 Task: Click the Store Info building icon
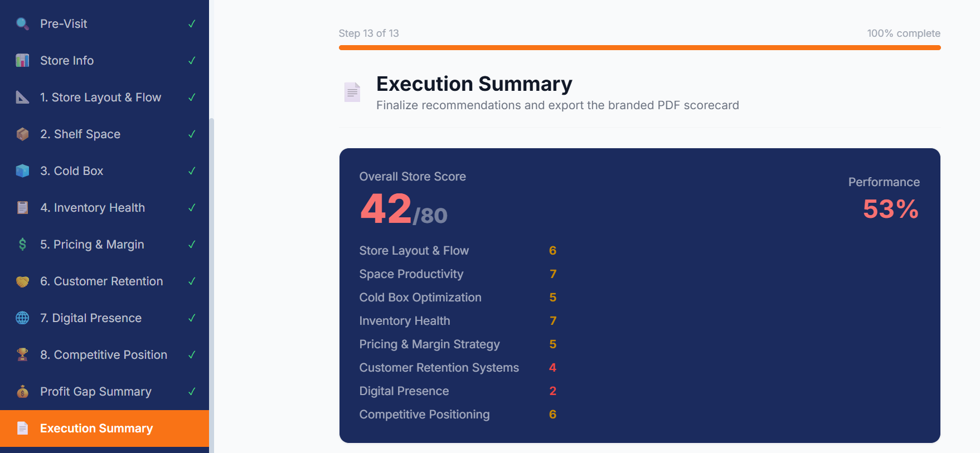pos(22,60)
